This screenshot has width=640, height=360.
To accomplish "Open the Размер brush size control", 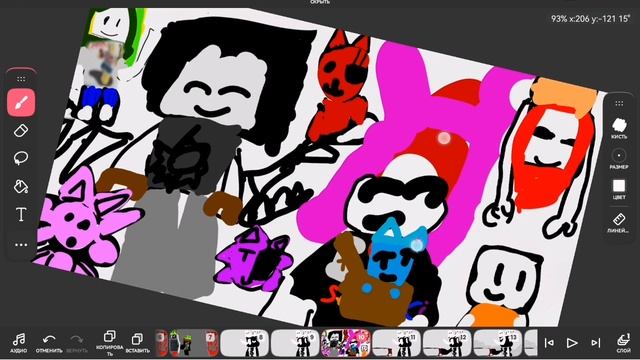I will pos(619,159).
